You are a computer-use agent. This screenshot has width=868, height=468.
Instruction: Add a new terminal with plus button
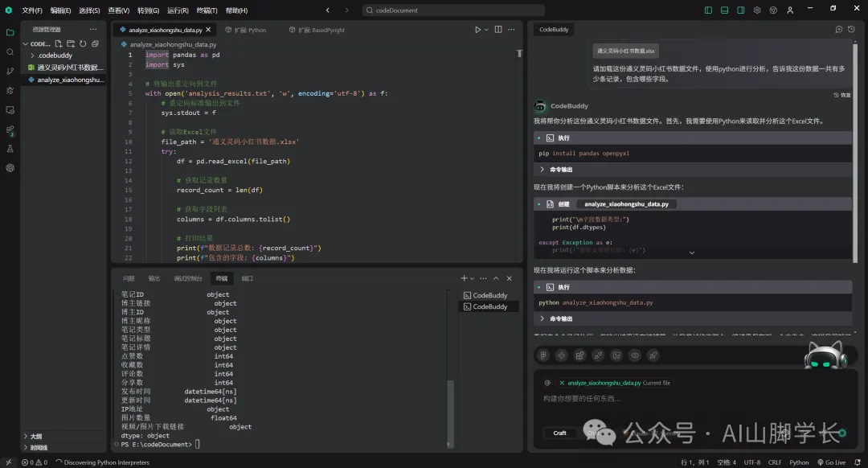pyautogui.click(x=464, y=278)
